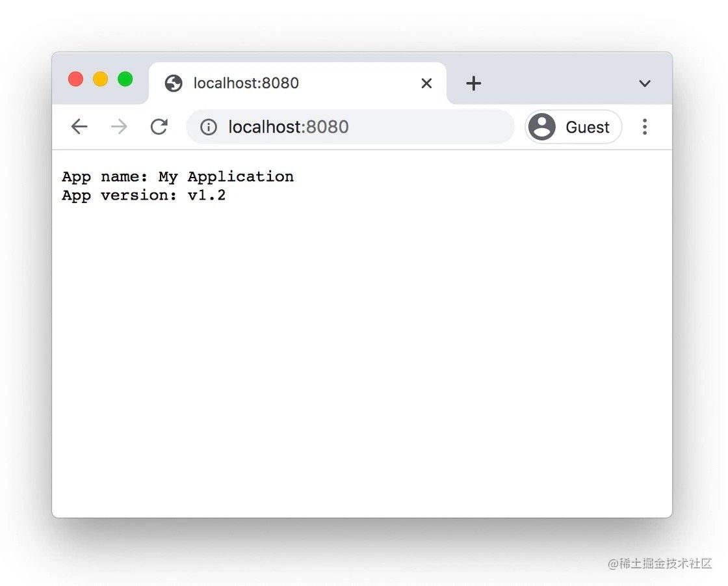The image size is (728, 586).
Task: Click the watermark text at bottom right
Action: (x=660, y=563)
